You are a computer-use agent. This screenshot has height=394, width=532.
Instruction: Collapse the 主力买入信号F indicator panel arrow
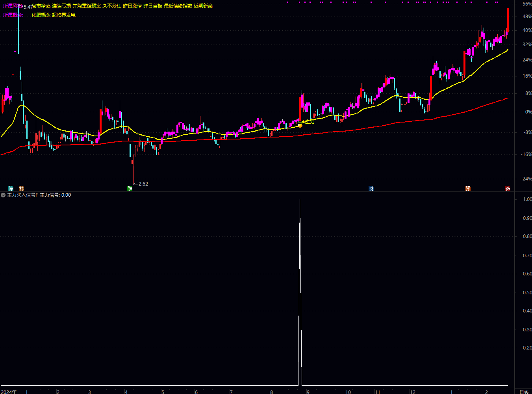pos(3,195)
